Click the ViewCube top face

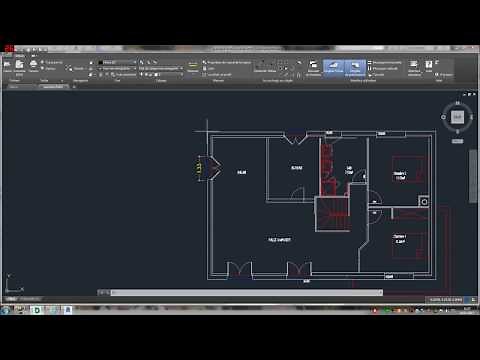tap(457, 117)
